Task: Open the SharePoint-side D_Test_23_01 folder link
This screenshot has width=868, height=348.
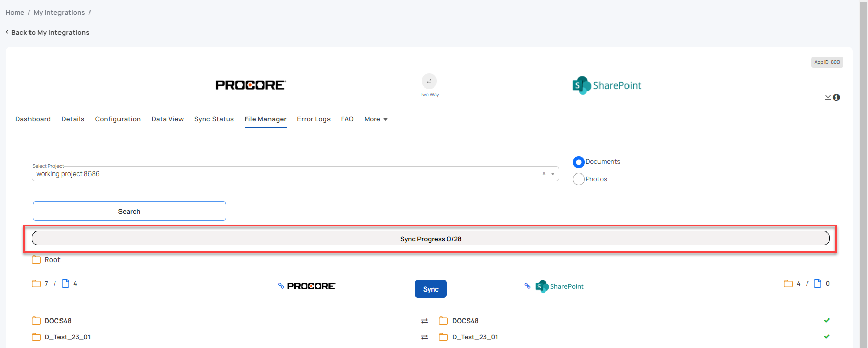Action: tap(475, 337)
